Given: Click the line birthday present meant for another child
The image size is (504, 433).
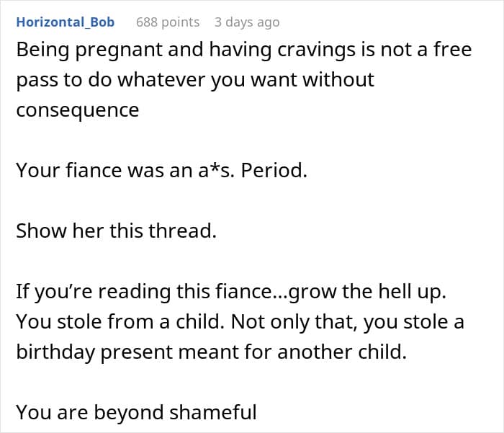Looking at the screenshot, I should point(212,352).
